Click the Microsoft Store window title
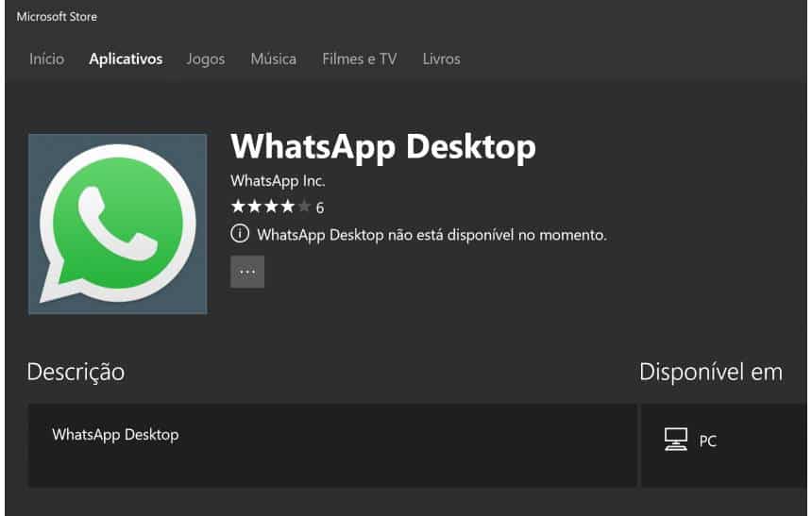812x516 pixels. point(57,17)
